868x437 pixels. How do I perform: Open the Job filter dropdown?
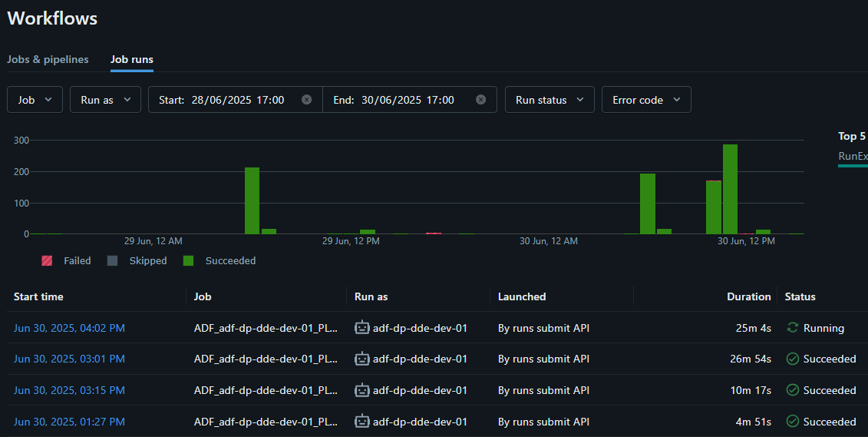pos(35,100)
